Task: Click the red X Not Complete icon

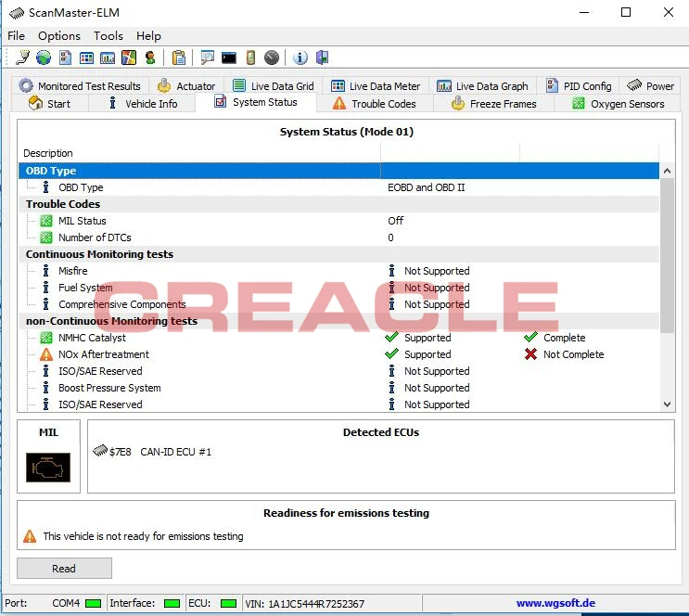Action: tap(530, 354)
